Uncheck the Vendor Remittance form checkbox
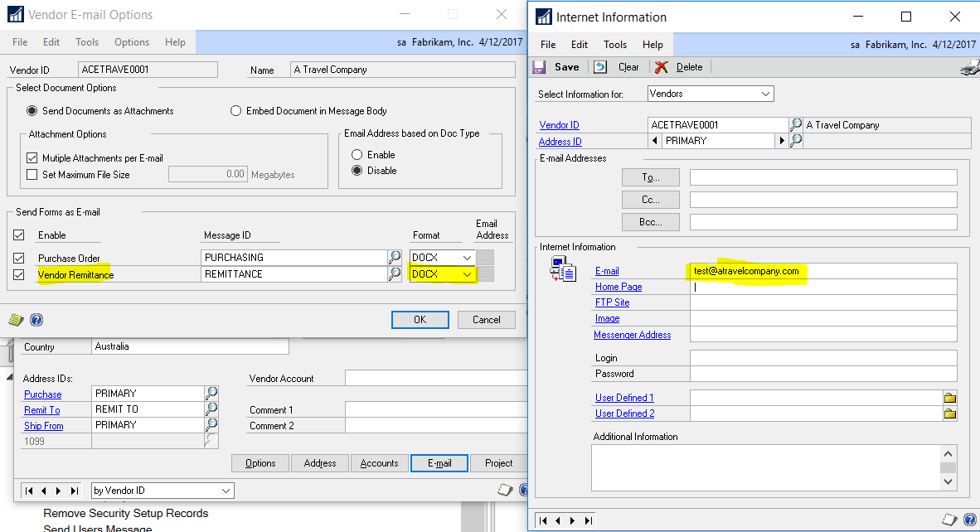980x532 pixels. tap(18, 273)
